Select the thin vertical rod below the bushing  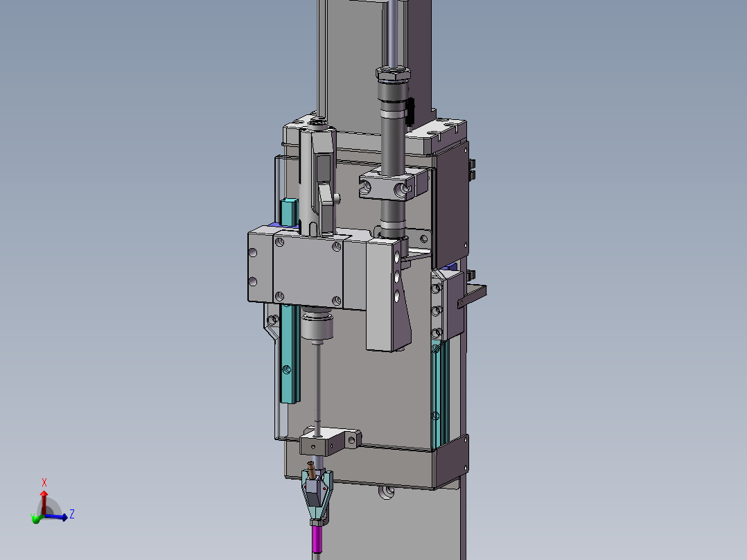click(x=318, y=386)
